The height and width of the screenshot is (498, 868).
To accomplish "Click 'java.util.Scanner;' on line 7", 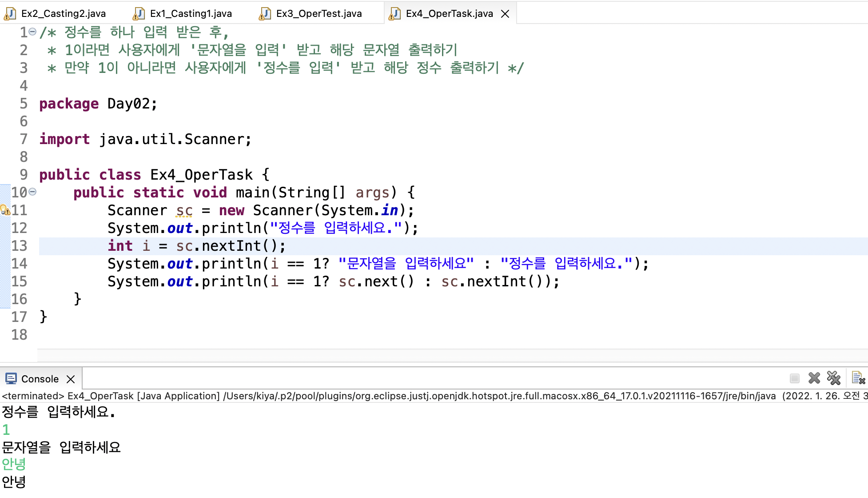I will pyautogui.click(x=175, y=139).
